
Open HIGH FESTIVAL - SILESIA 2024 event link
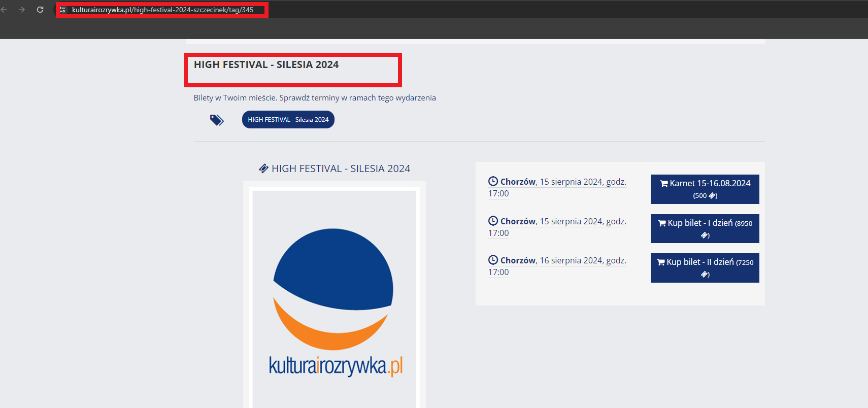point(341,168)
